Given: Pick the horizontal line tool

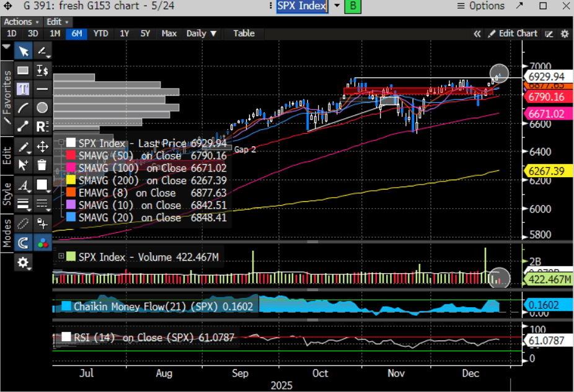Looking at the screenshot, I should point(43,89).
